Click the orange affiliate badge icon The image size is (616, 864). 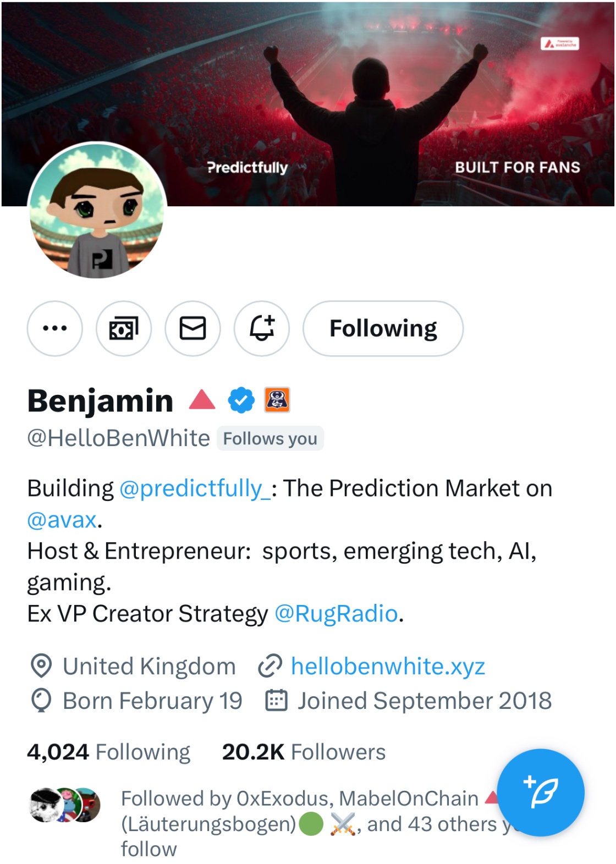(277, 400)
